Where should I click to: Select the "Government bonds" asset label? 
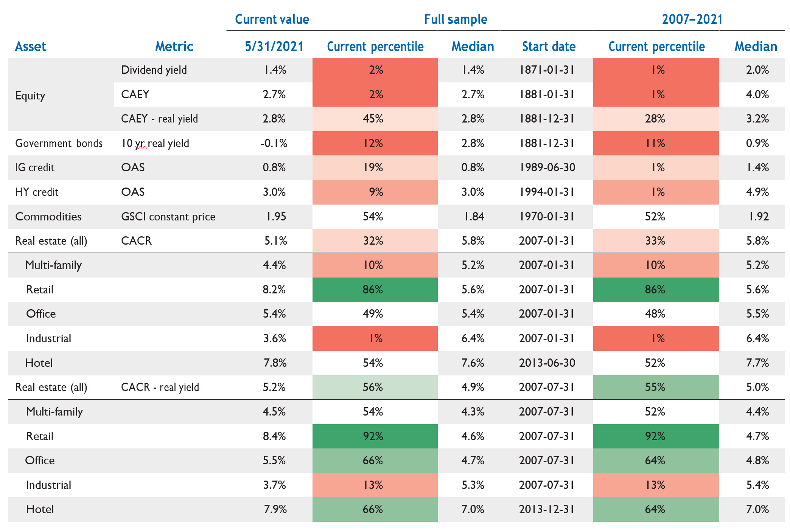coord(59,143)
